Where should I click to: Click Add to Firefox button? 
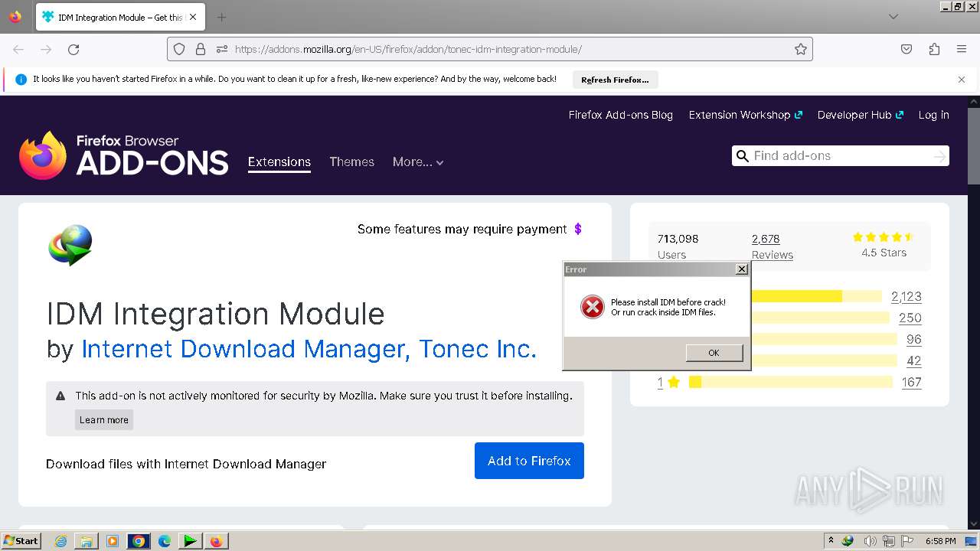tap(529, 461)
